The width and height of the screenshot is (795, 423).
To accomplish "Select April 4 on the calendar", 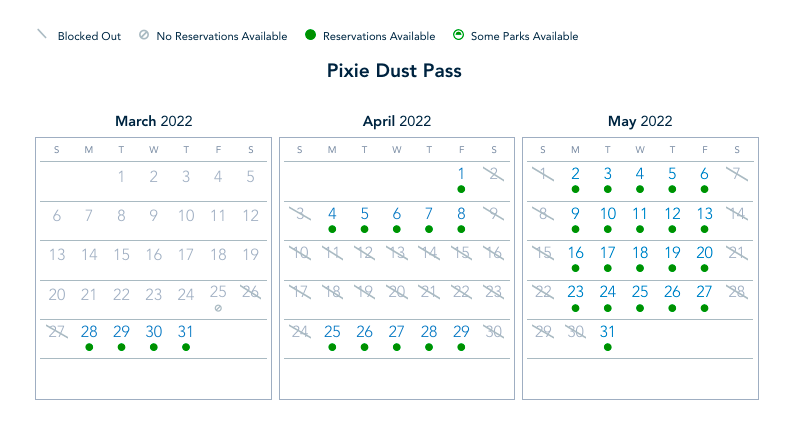I will click(x=332, y=213).
